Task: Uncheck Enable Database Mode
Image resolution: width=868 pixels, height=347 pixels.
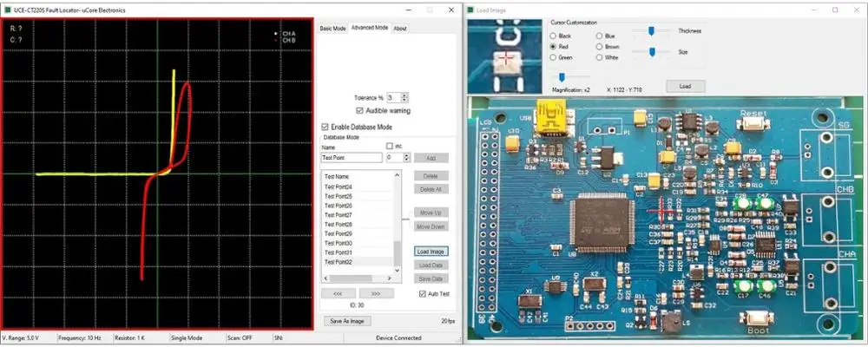Action: pyautogui.click(x=325, y=127)
